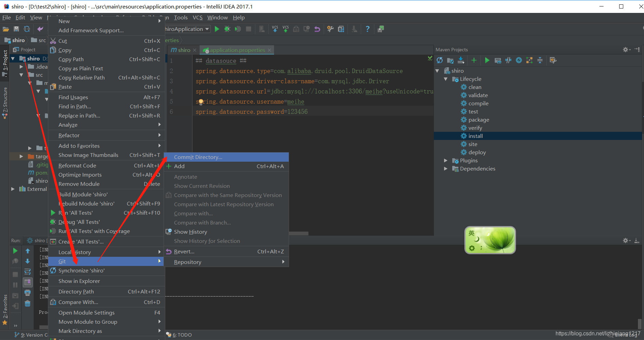Choose Commit Directory from Git submenu
644x340 pixels.
click(226, 157)
